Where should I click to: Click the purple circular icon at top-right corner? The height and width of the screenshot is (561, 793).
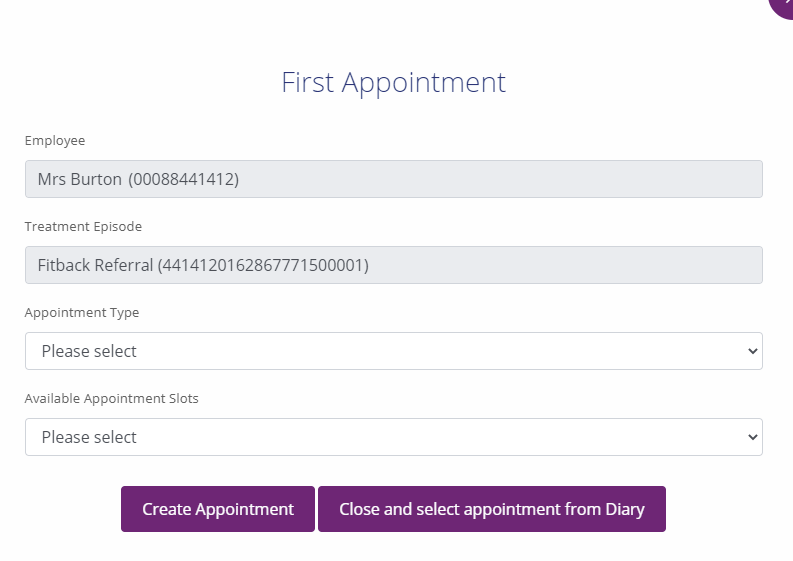coord(783,5)
